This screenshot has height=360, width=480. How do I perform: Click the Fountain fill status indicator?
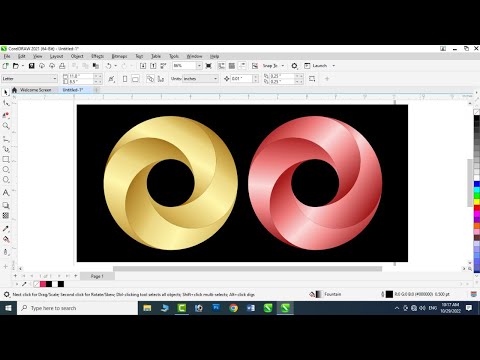pos(326,294)
